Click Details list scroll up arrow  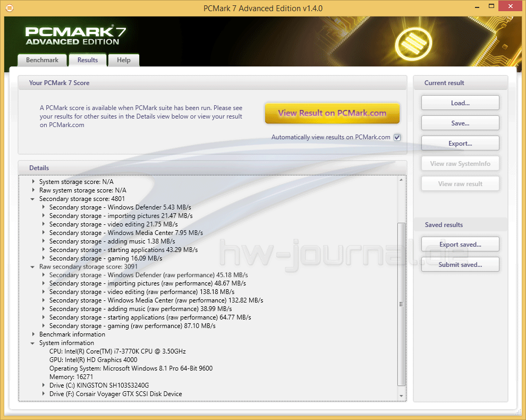(401, 180)
